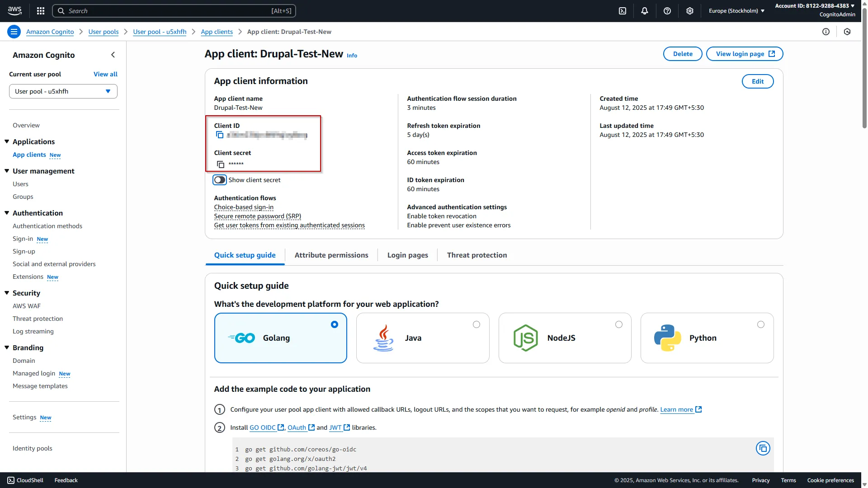Click the AWS logo home icon
The width and height of the screenshot is (868, 488).
coord(14,11)
